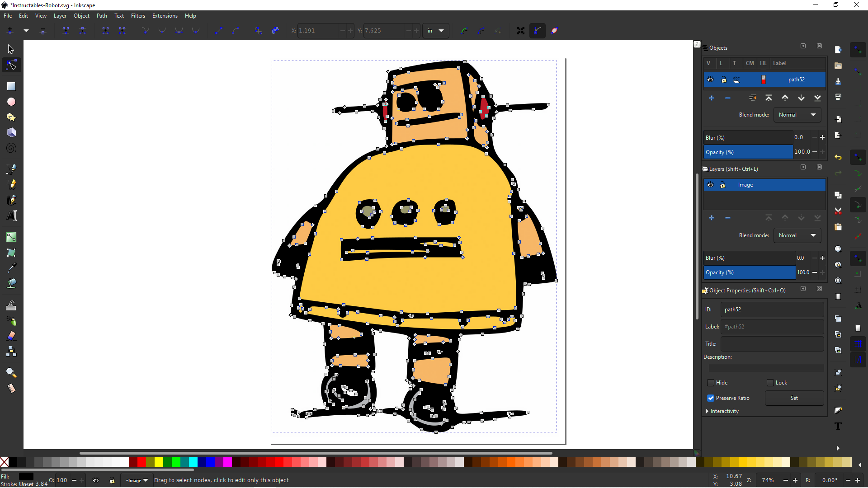Image resolution: width=868 pixels, height=488 pixels.
Task: Enable the Hide checkbox in Object Properties
Action: 711,383
